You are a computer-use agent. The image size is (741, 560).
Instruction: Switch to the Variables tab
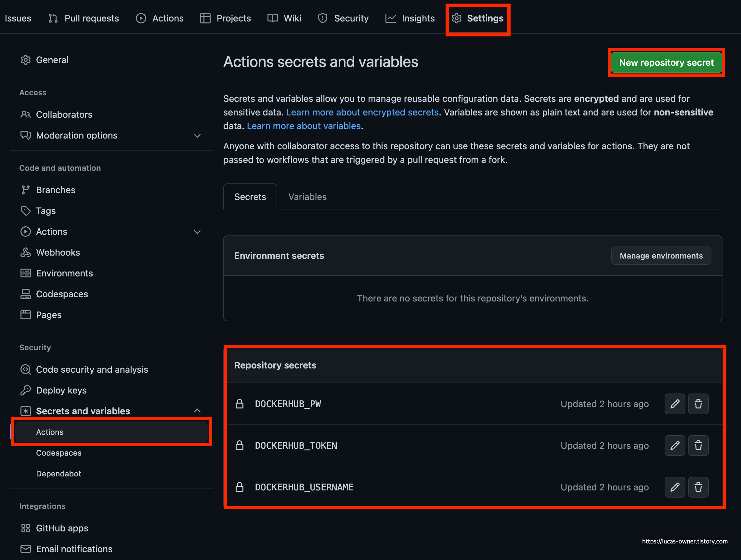pyautogui.click(x=307, y=197)
